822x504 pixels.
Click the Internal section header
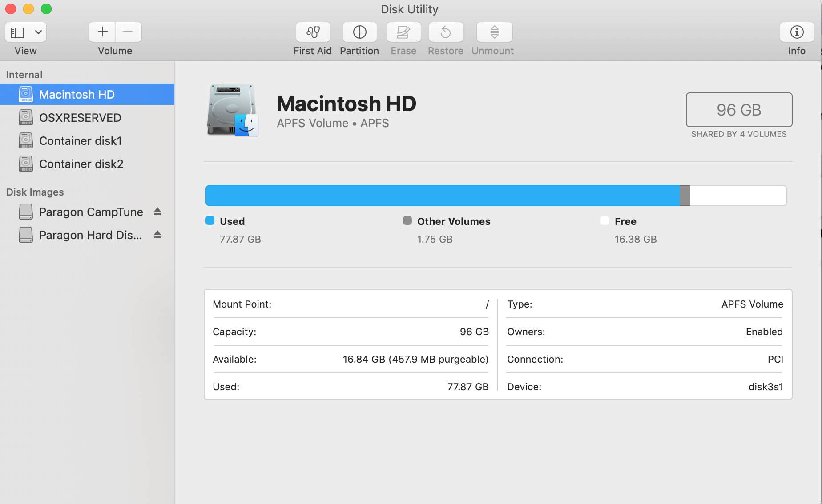24,75
